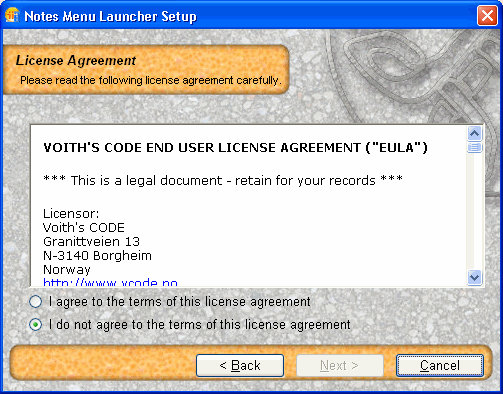Click the 'This is a legal document' line
Viewport: 503px width, 394px height.
223,180
